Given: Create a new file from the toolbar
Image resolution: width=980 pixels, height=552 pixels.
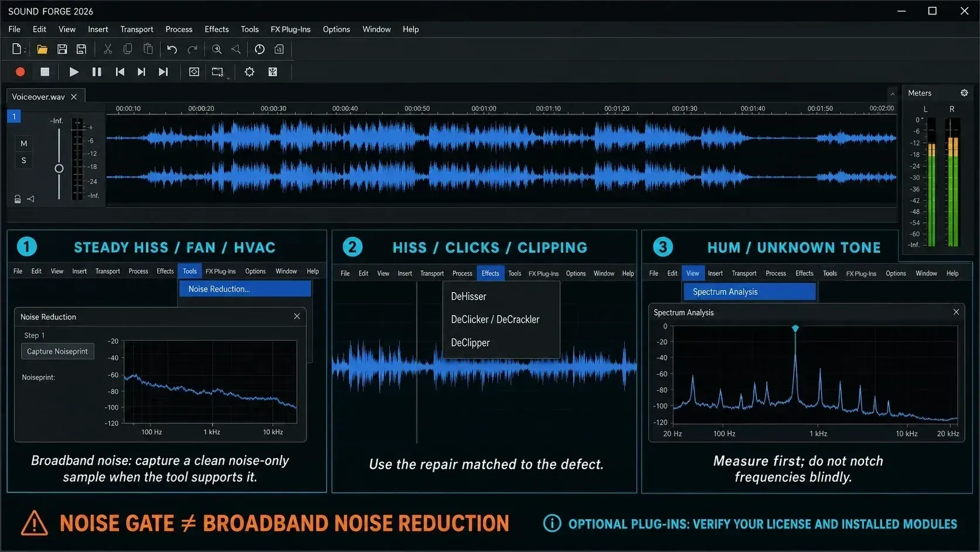Looking at the screenshot, I should (16, 49).
